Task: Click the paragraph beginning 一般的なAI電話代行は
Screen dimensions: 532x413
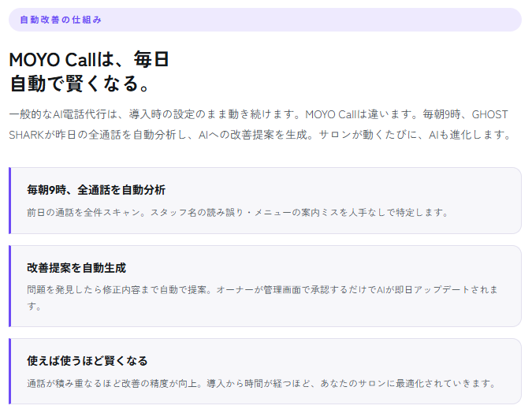Action: tap(260, 125)
